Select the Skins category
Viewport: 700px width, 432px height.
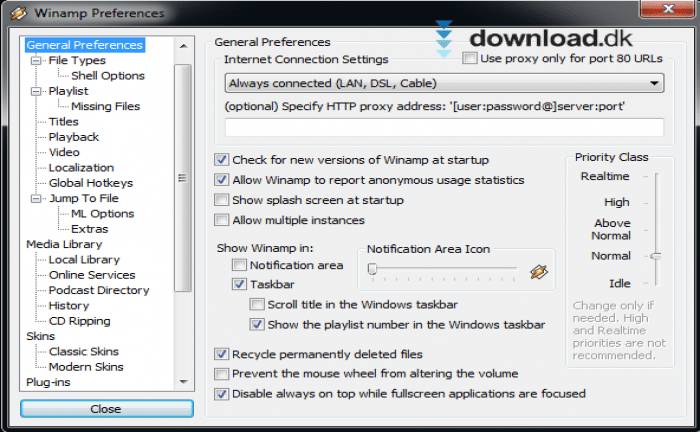[x=41, y=336]
